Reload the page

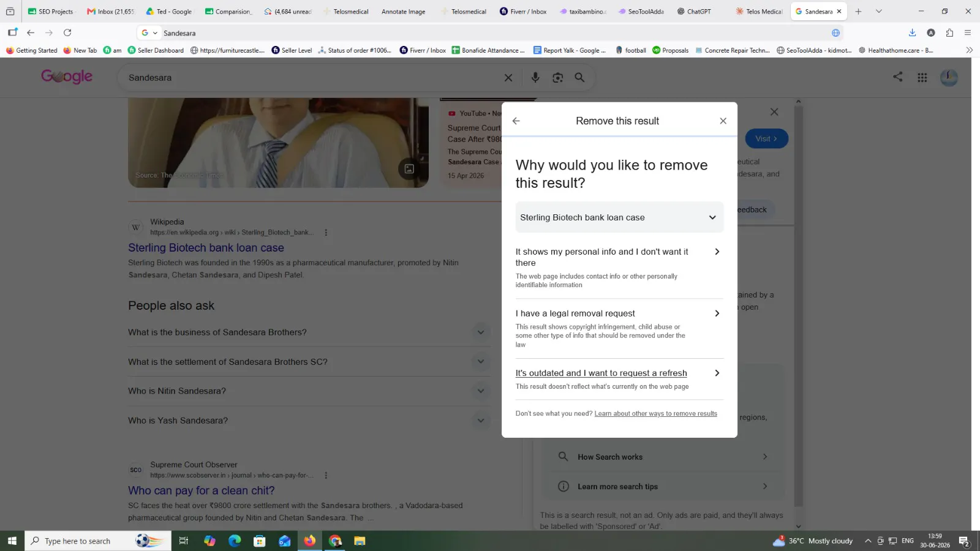pos(67,33)
